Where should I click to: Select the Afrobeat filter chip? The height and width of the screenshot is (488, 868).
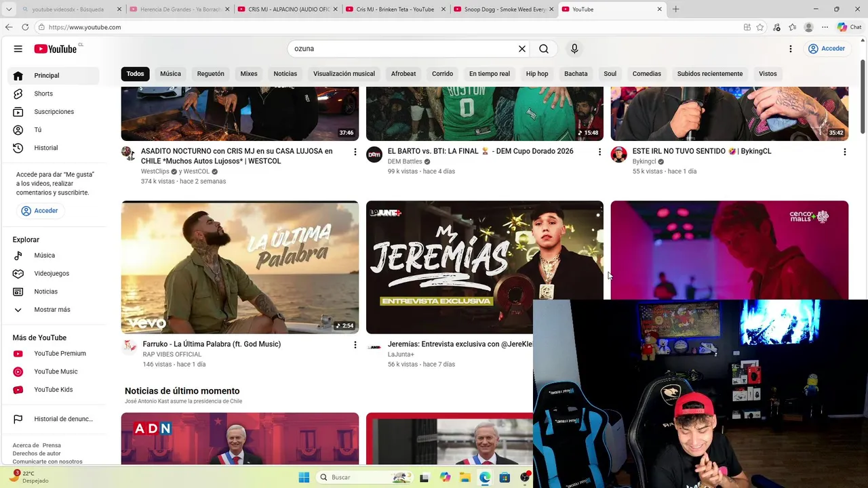tap(403, 74)
